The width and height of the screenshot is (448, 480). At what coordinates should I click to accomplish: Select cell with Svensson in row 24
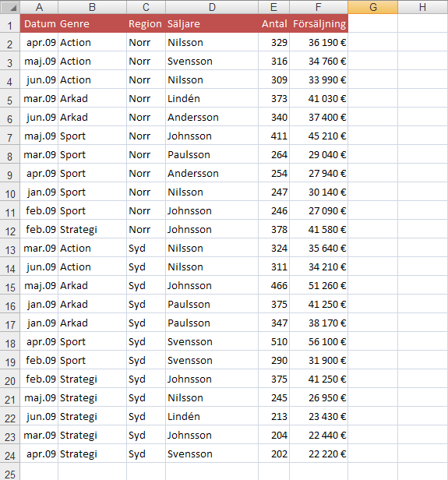(212, 454)
